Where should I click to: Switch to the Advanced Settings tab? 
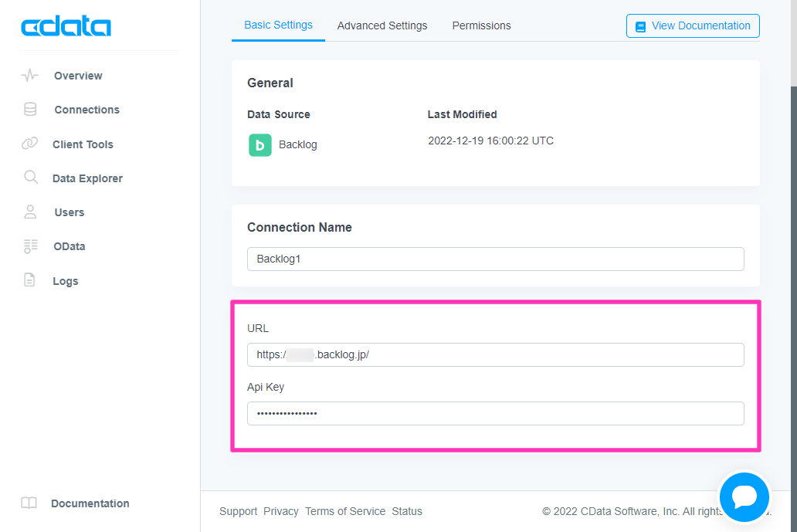click(x=382, y=25)
